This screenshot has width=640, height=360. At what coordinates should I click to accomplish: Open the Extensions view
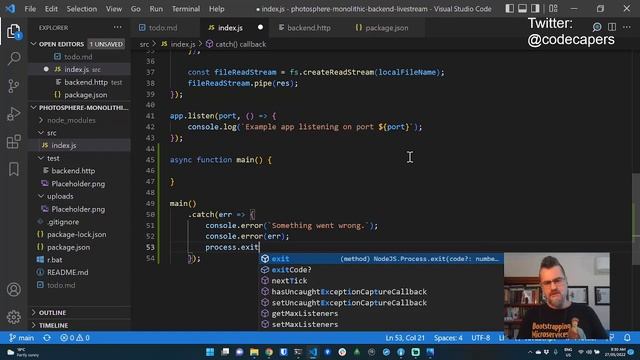13,142
